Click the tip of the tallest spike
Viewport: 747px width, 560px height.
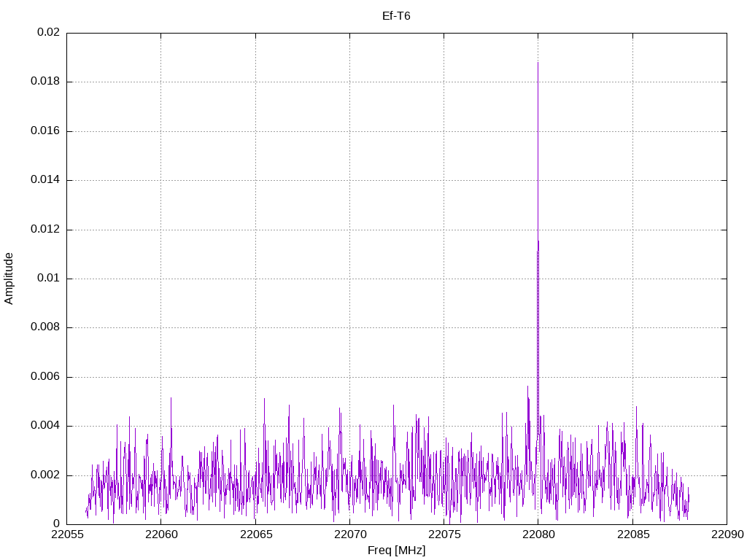tap(538, 63)
